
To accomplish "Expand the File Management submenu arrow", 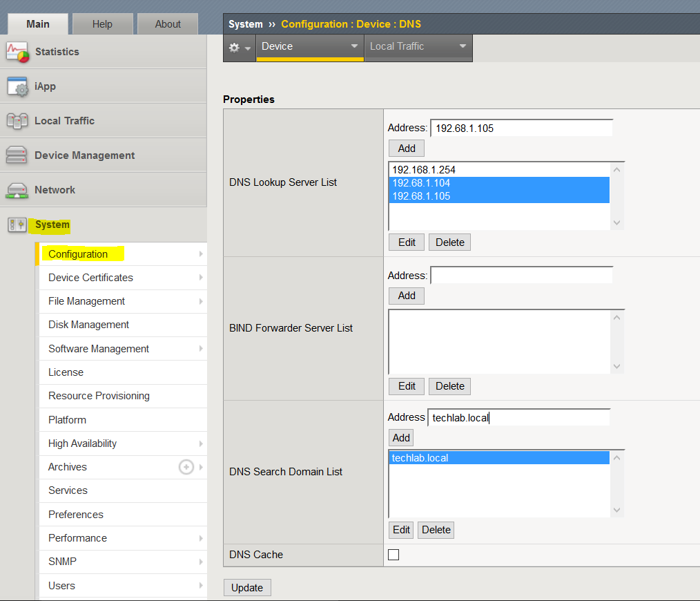I will 201,301.
